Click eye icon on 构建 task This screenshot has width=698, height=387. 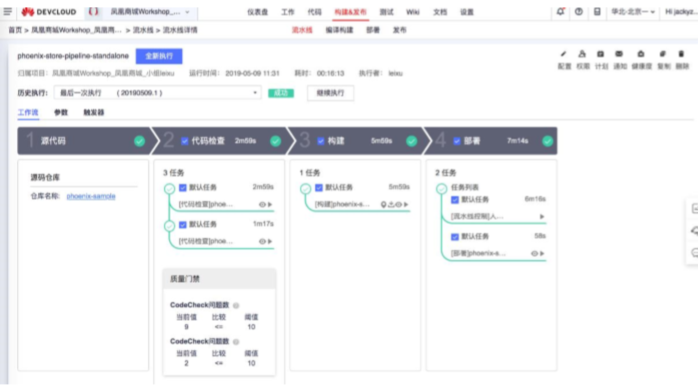[x=398, y=204]
